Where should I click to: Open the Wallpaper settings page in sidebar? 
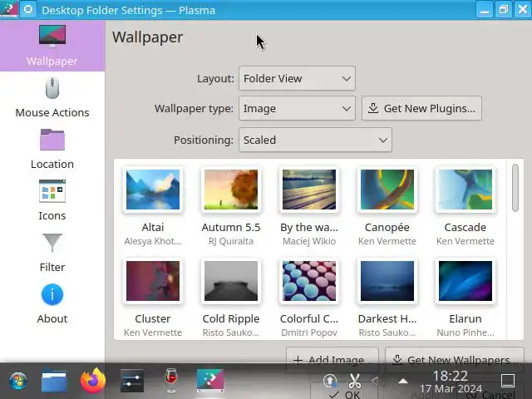coord(52,46)
